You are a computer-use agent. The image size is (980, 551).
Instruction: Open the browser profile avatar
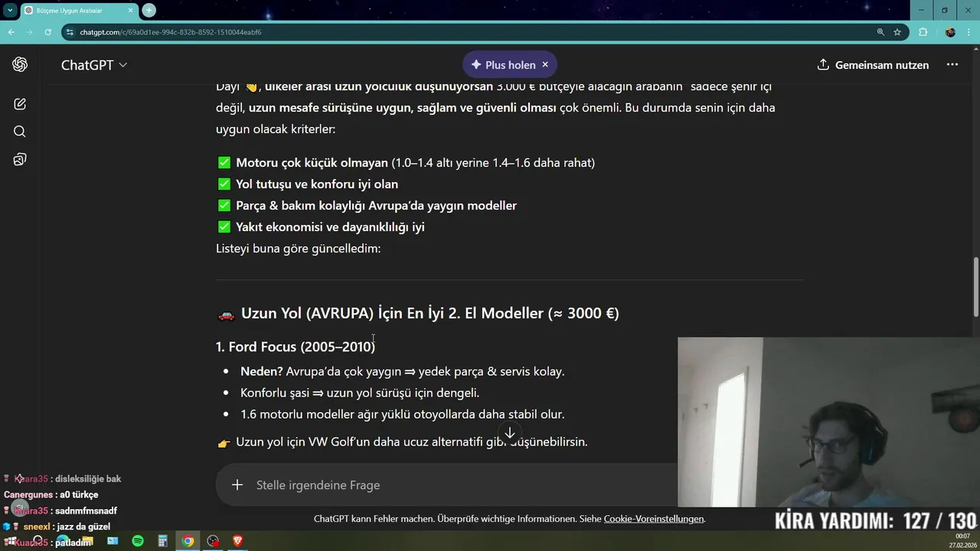(950, 32)
